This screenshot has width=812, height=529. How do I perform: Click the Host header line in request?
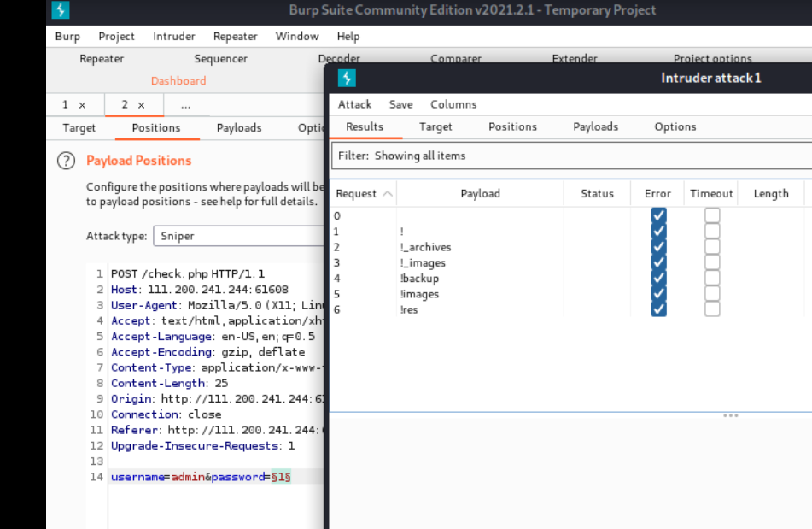coord(200,290)
